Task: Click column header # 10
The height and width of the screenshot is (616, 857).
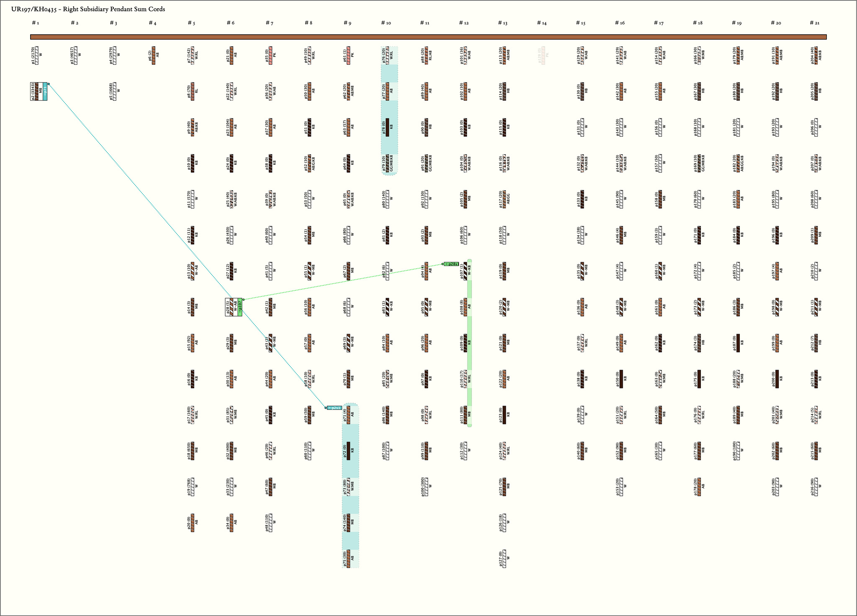Action: [386, 23]
